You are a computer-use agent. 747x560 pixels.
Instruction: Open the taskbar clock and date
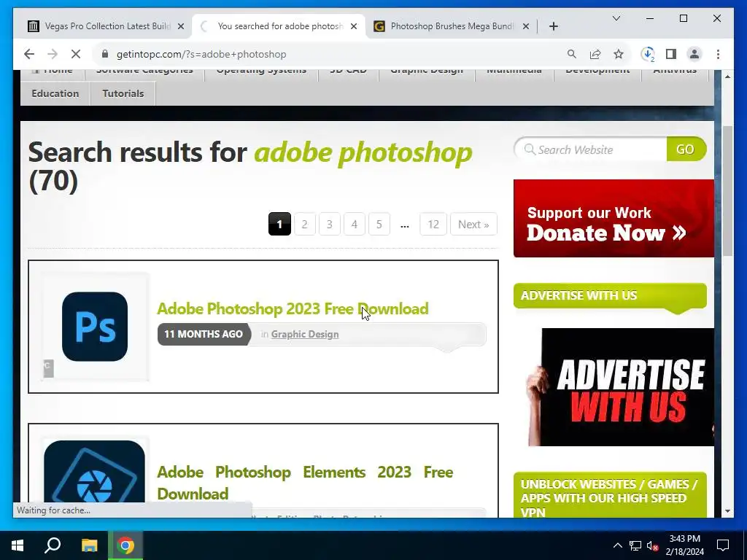684,545
